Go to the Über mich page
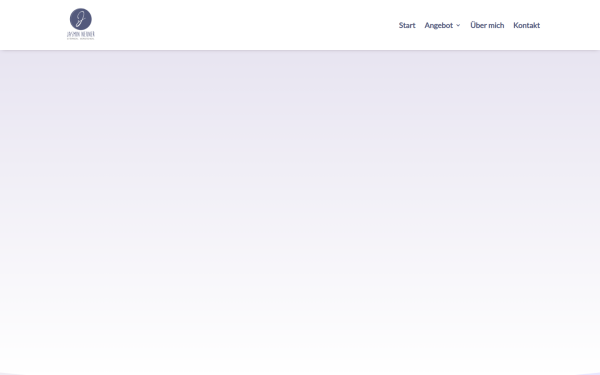 pyautogui.click(x=487, y=25)
